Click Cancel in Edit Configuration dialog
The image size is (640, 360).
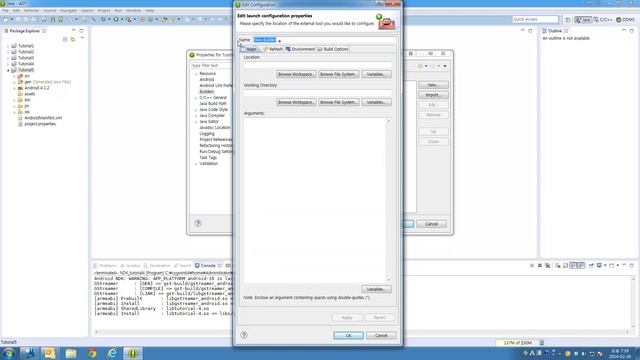(381, 336)
